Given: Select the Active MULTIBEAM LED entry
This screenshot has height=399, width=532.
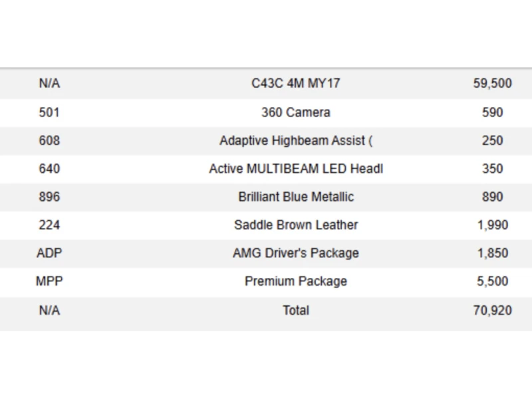Looking at the screenshot, I should tap(296, 169).
